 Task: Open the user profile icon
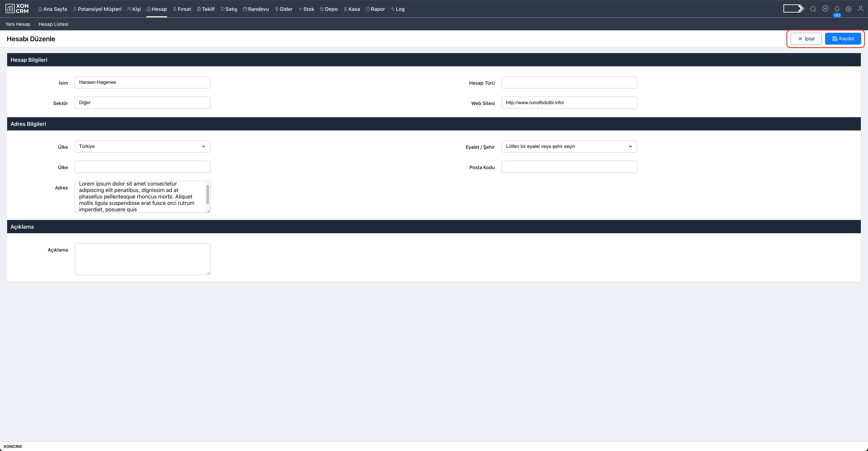tap(860, 9)
